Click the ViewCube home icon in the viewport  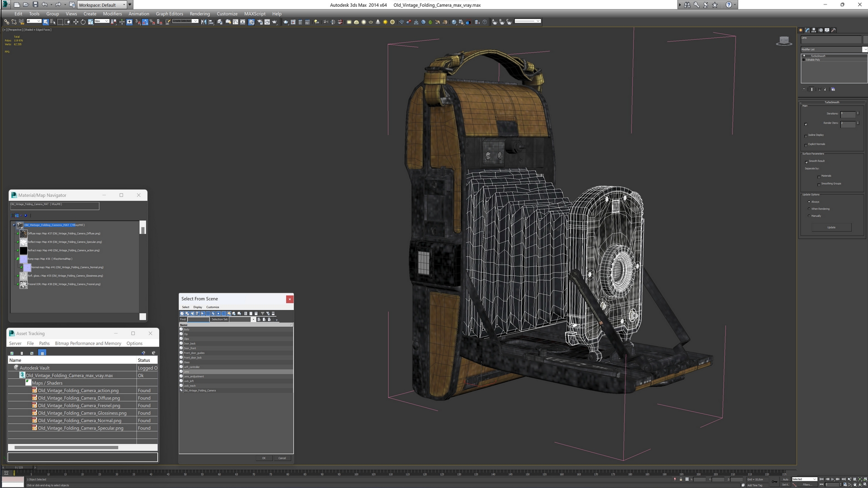(x=784, y=41)
